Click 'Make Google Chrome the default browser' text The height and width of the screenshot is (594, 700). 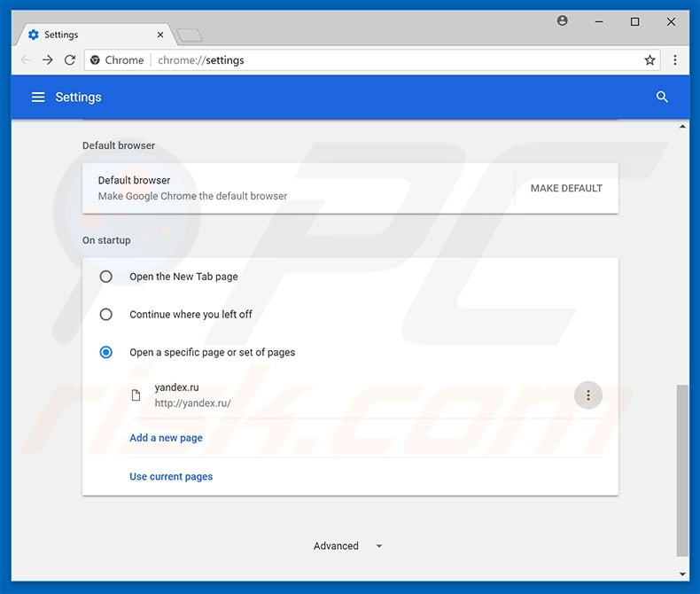pyautogui.click(x=192, y=196)
